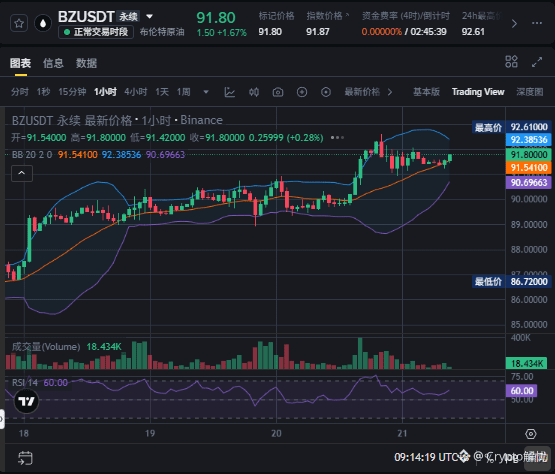Viewport: 555px width, 474px height.
Task: Click the circled plus toolbar icon
Action: pyautogui.click(x=302, y=92)
